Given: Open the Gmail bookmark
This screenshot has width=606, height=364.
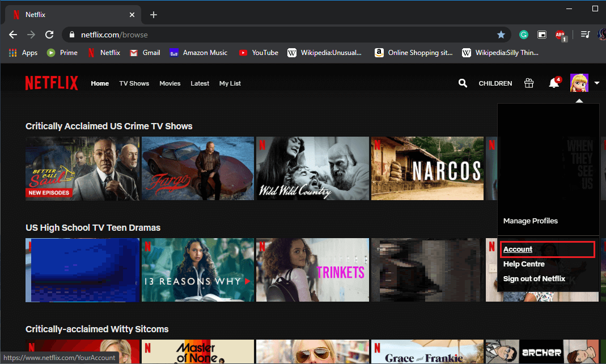Looking at the screenshot, I should [x=145, y=53].
